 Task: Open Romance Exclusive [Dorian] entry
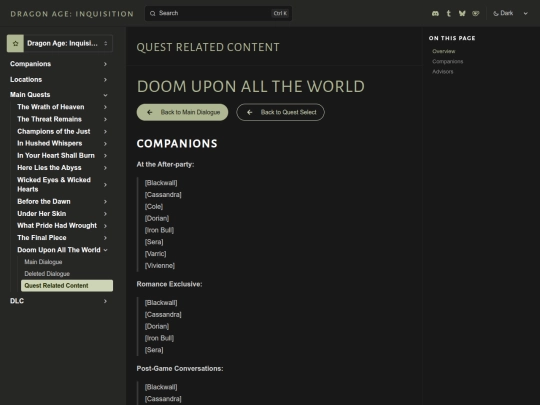coord(157,326)
